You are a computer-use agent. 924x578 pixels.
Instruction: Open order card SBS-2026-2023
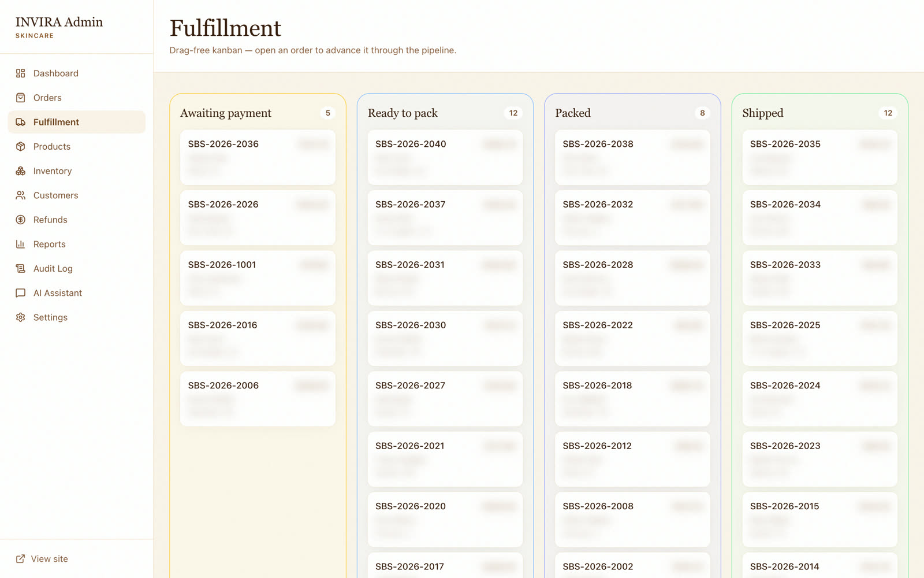[820, 460]
